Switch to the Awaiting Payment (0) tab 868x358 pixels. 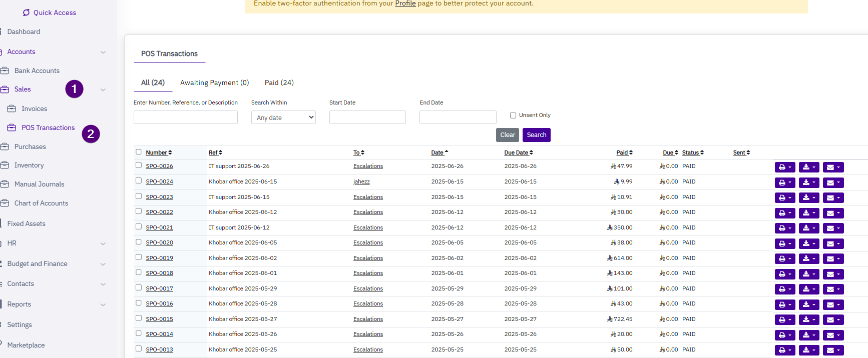click(214, 82)
